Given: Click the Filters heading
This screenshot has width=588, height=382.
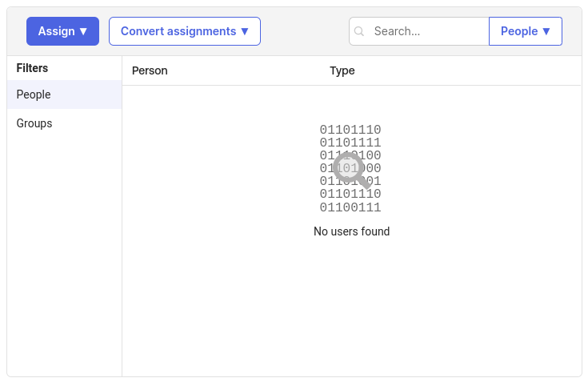Looking at the screenshot, I should tap(33, 68).
